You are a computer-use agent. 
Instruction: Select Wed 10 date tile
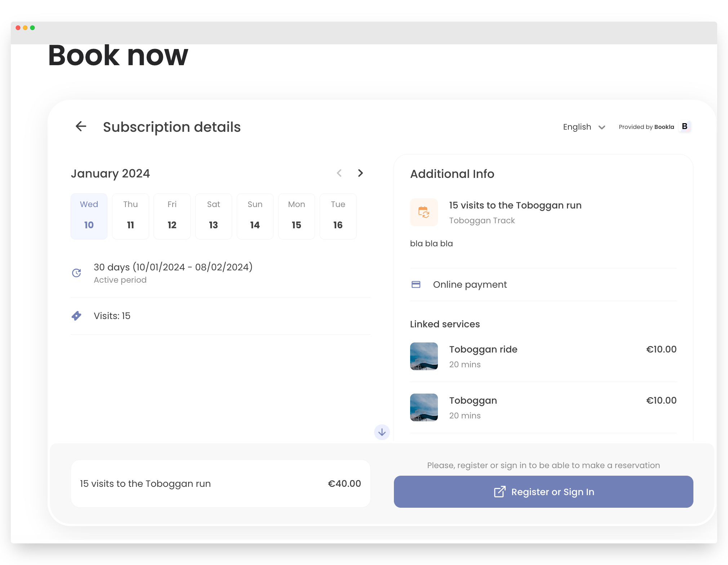pyautogui.click(x=89, y=216)
